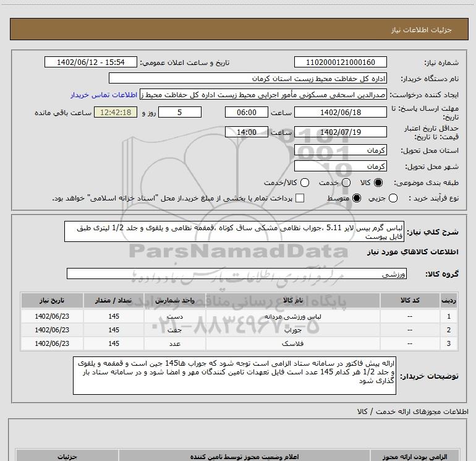Click the deadline time field 06:00
Screen dimensions: 476x461
[x=247, y=112]
